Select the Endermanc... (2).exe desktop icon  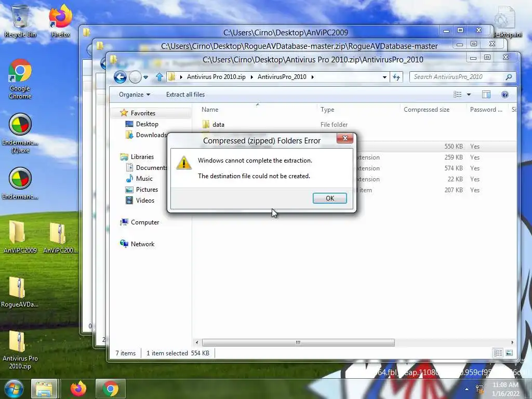coord(20,133)
